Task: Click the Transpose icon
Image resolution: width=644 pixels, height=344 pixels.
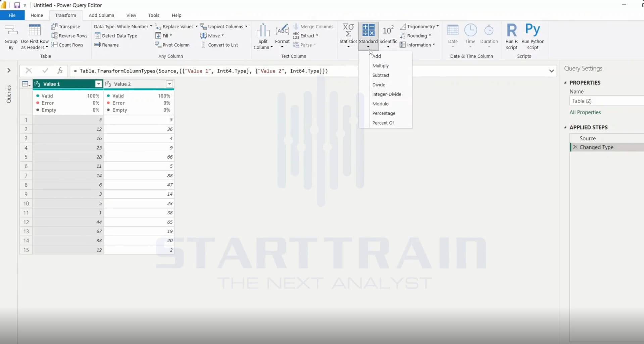Action: coord(54,26)
